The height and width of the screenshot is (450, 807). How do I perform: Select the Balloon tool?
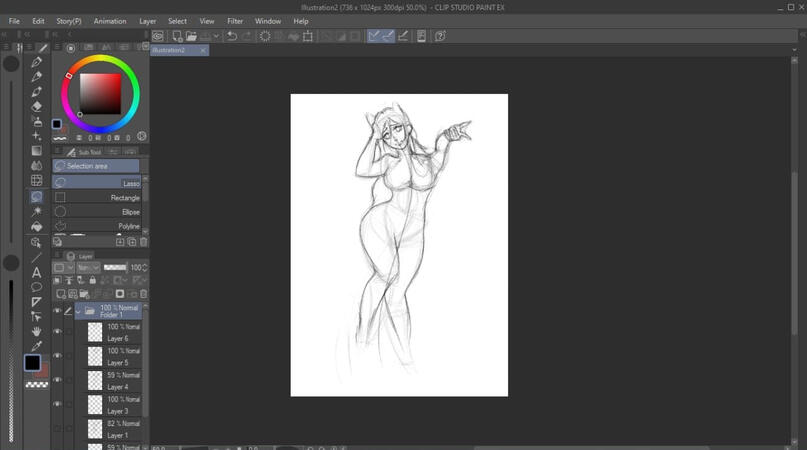[37, 287]
